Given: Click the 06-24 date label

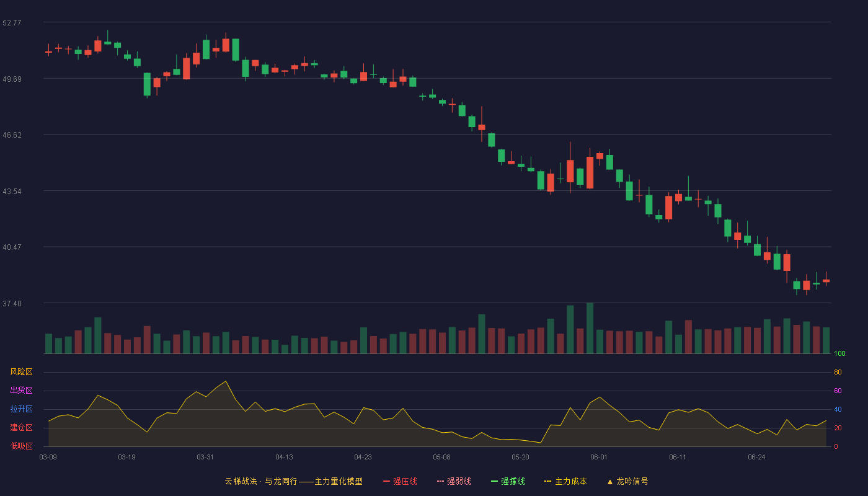Looking at the screenshot, I should coord(757,457).
